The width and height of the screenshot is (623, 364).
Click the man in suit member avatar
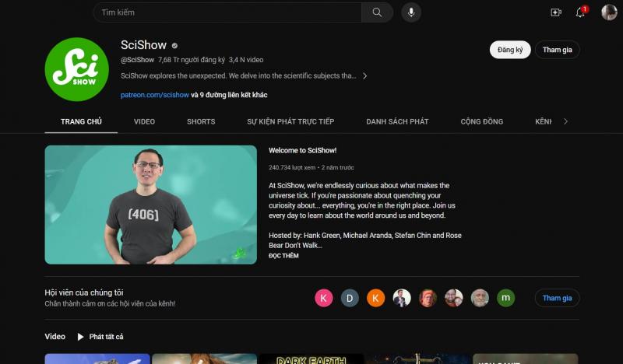click(x=402, y=298)
